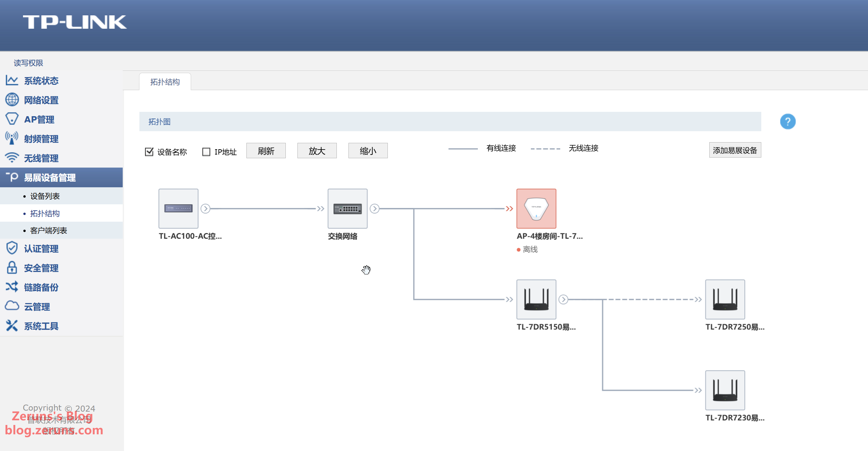The width and height of the screenshot is (868, 451).
Task: Click the 系统工具 wrench icon
Action: coord(12,326)
